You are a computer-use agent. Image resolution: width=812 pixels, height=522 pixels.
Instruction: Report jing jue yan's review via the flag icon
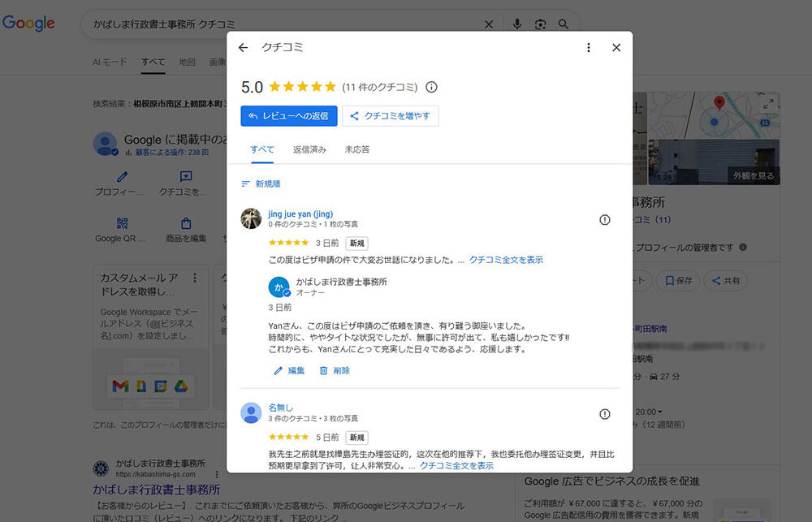point(604,220)
